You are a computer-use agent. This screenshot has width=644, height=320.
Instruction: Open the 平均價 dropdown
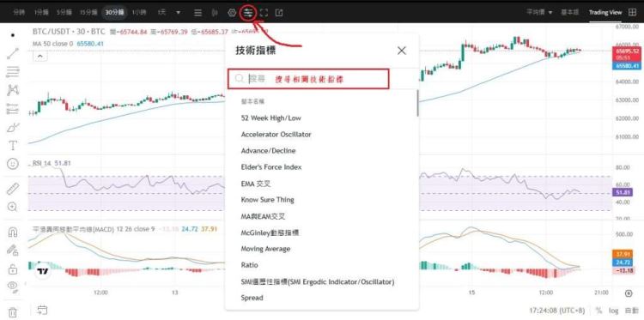[x=540, y=12]
